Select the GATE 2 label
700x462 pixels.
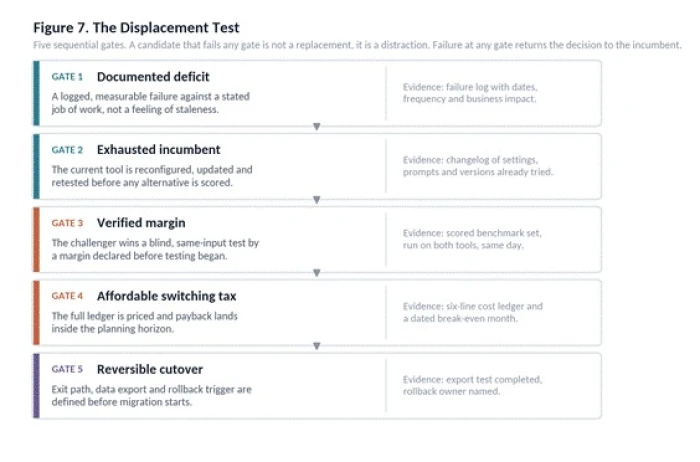tap(67, 150)
